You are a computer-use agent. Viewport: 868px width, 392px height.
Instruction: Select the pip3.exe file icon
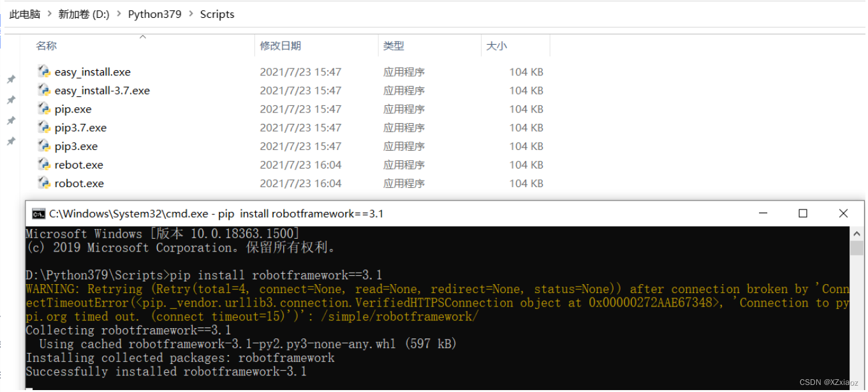[44, 146]
